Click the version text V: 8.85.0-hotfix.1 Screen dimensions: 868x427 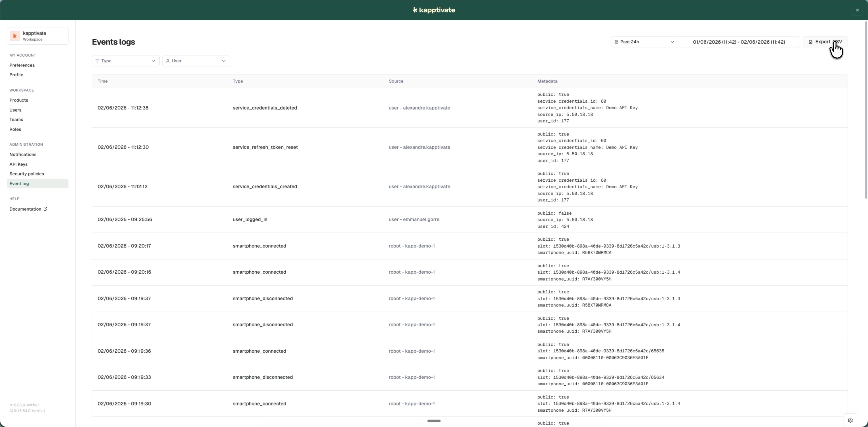click(x=25, y=405)
